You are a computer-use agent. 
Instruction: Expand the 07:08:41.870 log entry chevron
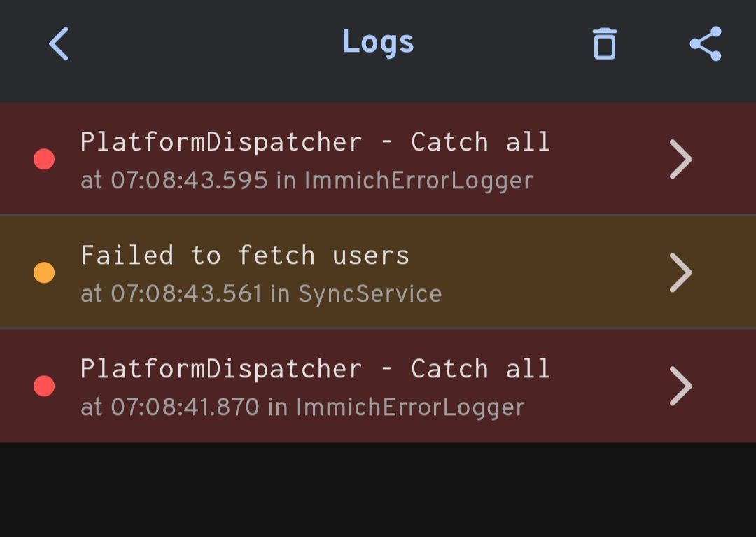(x=680, y=386)
